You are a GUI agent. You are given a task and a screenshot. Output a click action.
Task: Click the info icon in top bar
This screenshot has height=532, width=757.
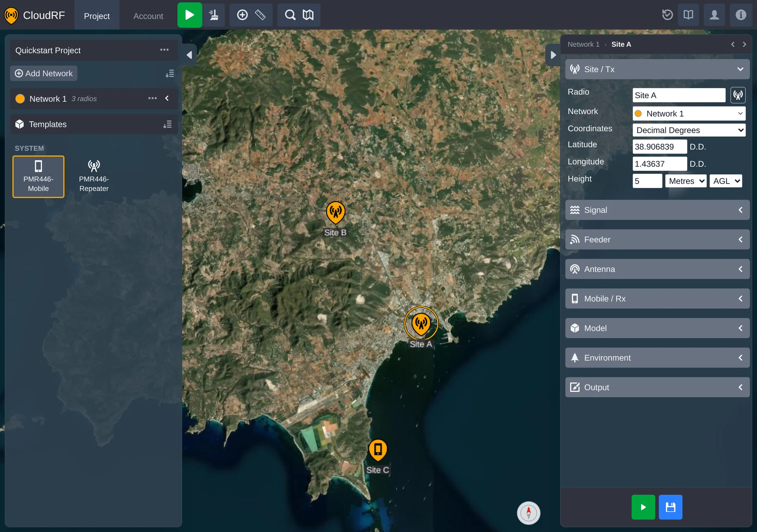(x=741, y=15)
